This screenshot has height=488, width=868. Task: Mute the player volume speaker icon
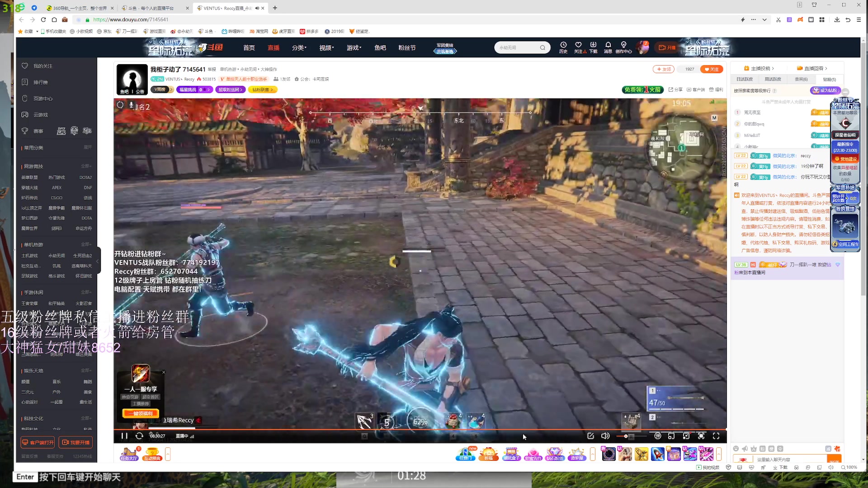pos(605,436)
